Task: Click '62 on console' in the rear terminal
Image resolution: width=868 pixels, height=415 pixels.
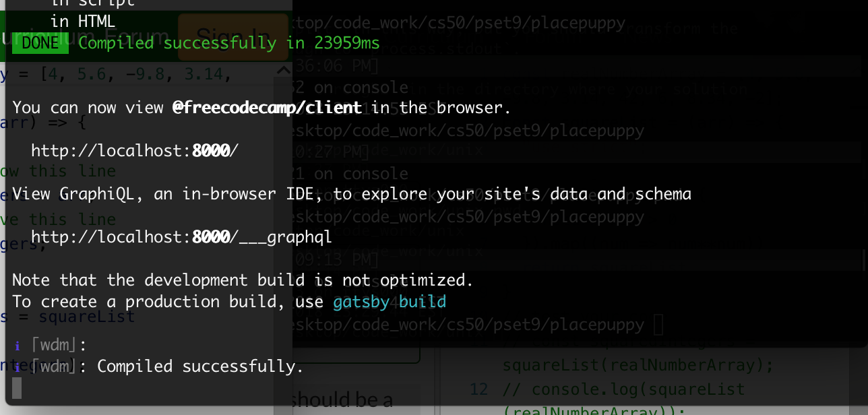Action: [x=350, y=87]
